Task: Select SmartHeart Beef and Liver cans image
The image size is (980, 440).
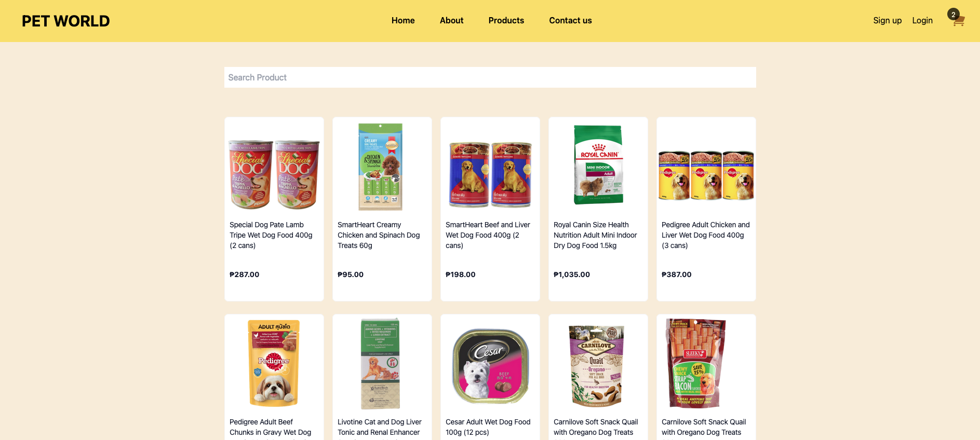Action: tap(490, 174)
